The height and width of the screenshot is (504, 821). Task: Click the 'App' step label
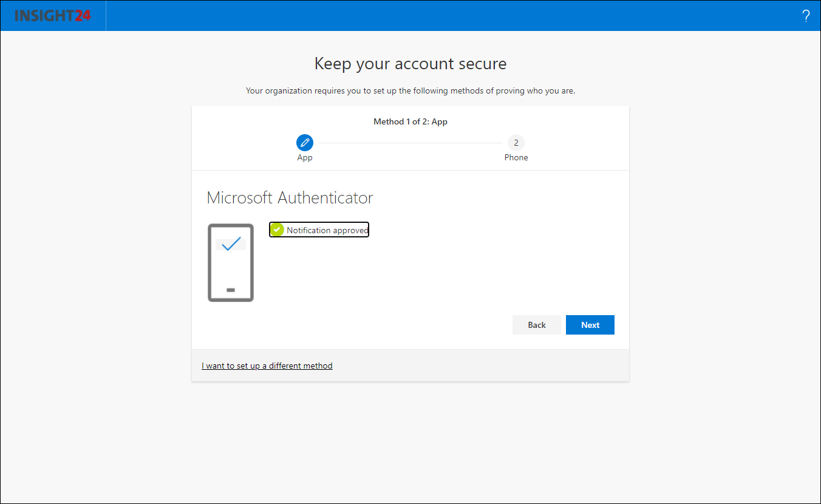coord(305,157)
